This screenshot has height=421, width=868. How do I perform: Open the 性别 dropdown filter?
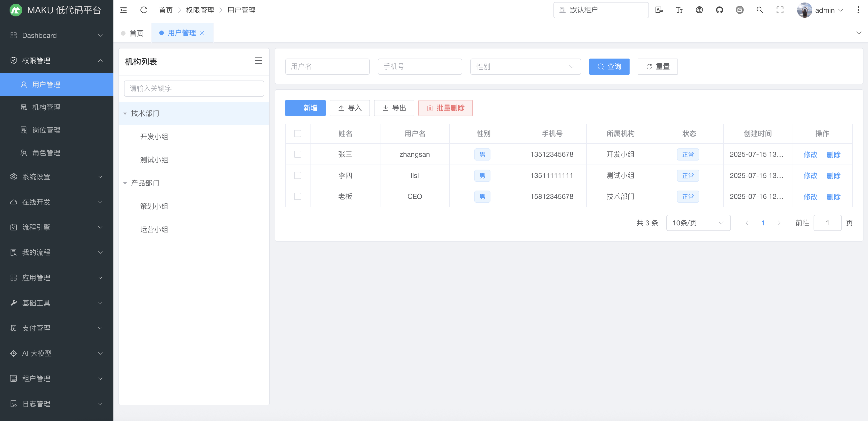tap(525, 66)
